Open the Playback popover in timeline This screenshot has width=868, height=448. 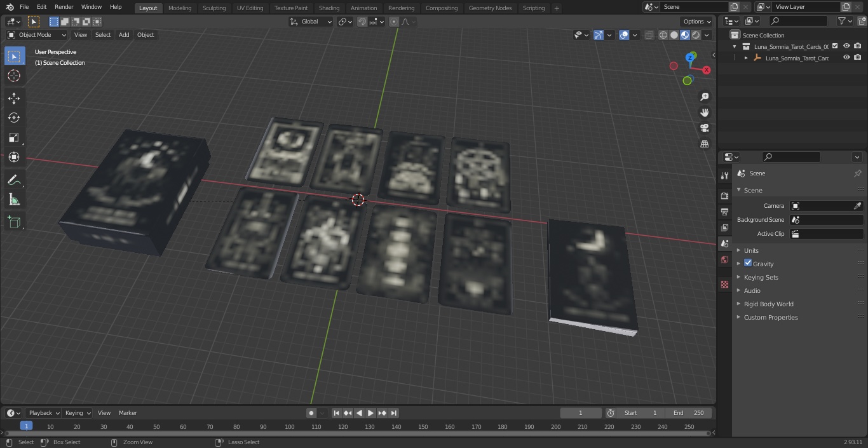point(44,413)
